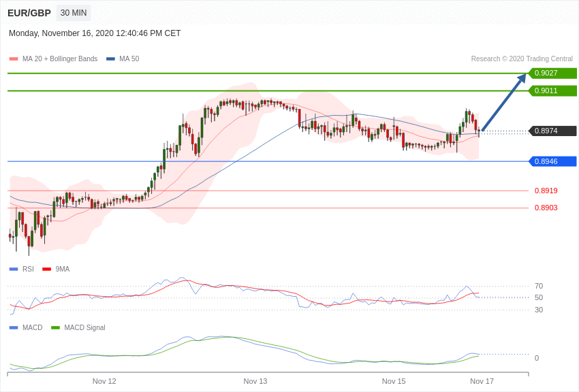Click the MA 50 blue legend swatch
Image resolution: width=579 pixels, height=392 pixels.
[110, 59]
